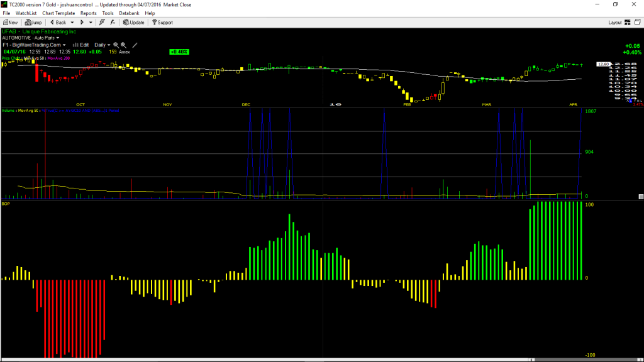The image size is (644, 362).
Task: Click the first magnifier zoom icon
Action: [116, 45]
